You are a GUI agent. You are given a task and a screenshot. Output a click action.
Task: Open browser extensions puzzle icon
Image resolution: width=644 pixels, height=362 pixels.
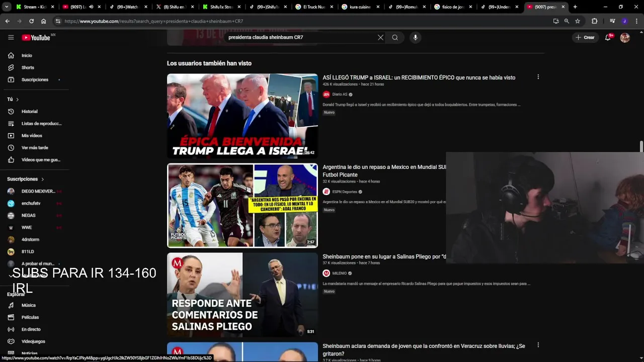tap(594, 21)
